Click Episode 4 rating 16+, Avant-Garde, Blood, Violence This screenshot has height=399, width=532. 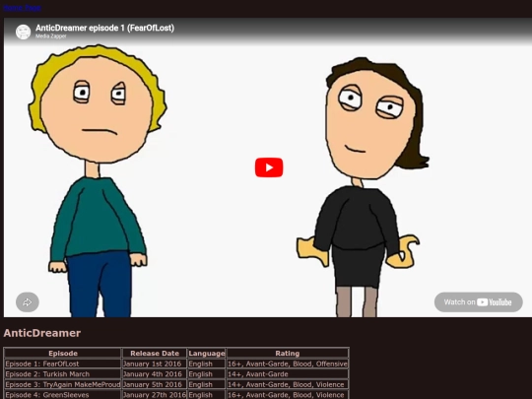(x=288, y=395)
